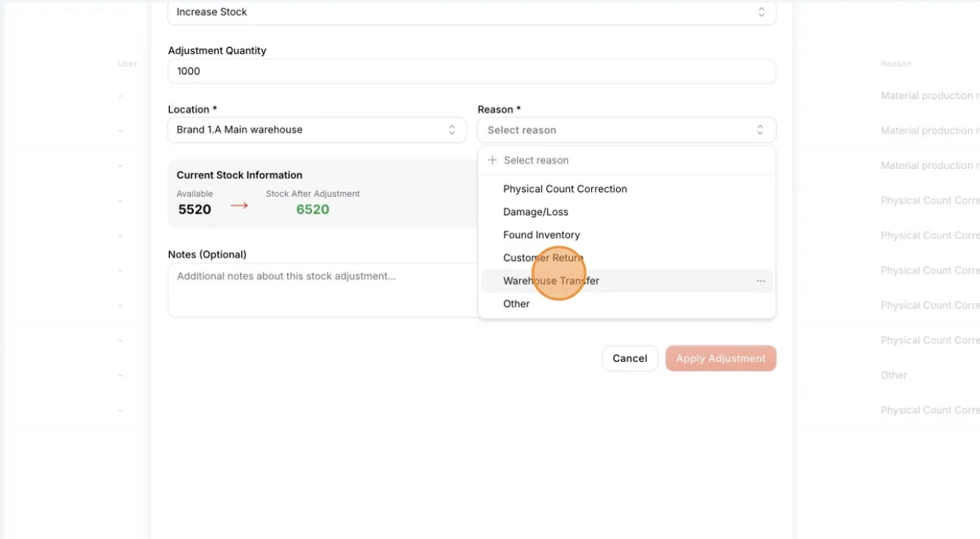Click the Stock After Adjustment label

tap(313, 194)
